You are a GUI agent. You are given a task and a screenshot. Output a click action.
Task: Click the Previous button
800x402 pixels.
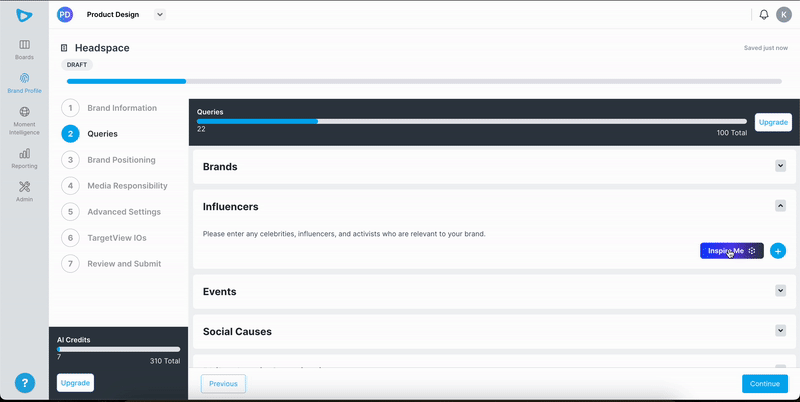coord(223,384)
